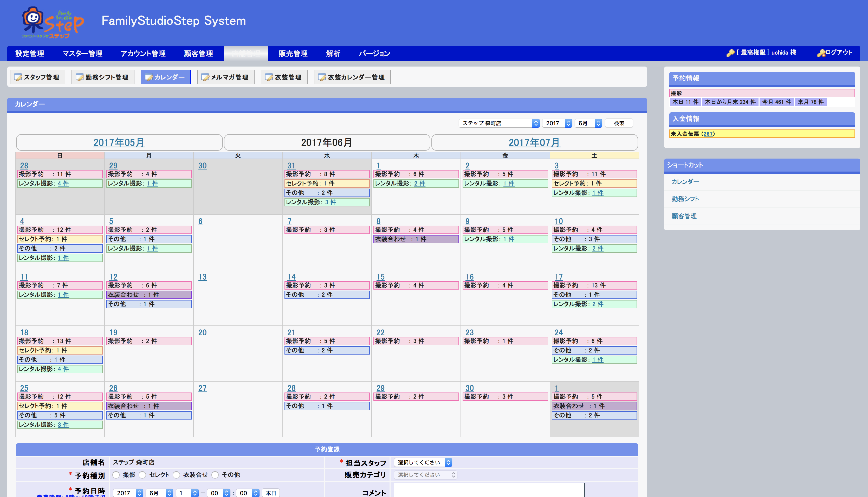This screenshot has height=497, width=868.
Task: Open the ステップ 森町店 store dropdown
Action: [499, 123]
